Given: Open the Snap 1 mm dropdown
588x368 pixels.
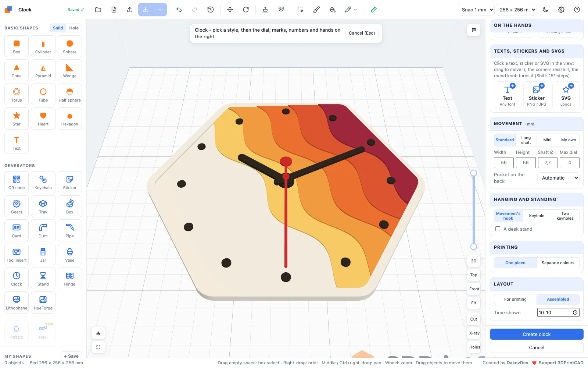Looking at the screenshot, I should (x=476, y=10).
